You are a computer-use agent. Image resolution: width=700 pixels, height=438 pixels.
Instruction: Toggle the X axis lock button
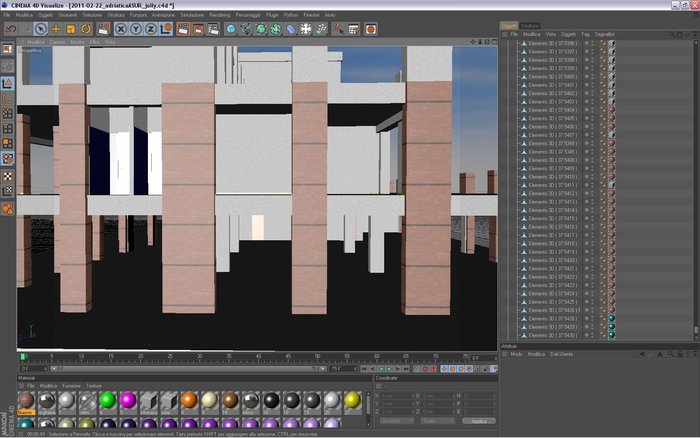(x=121, y=29)
